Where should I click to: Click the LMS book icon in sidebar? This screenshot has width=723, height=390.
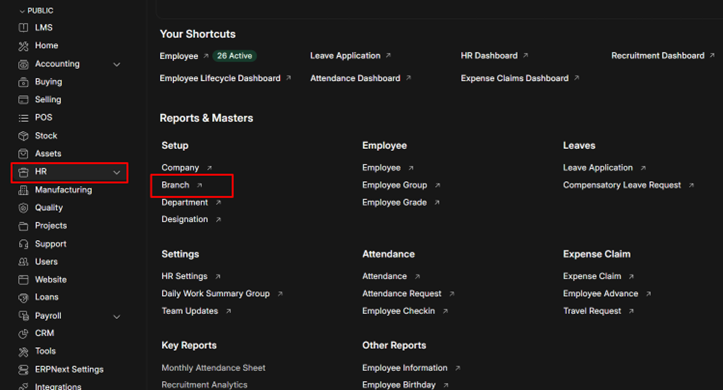tap(23, 28)
